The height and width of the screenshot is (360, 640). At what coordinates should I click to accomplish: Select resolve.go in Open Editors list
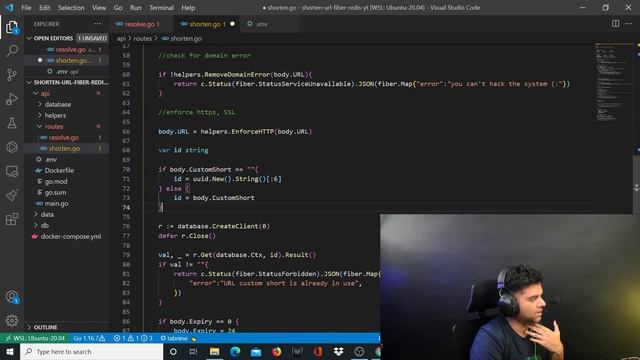(67, 49)
